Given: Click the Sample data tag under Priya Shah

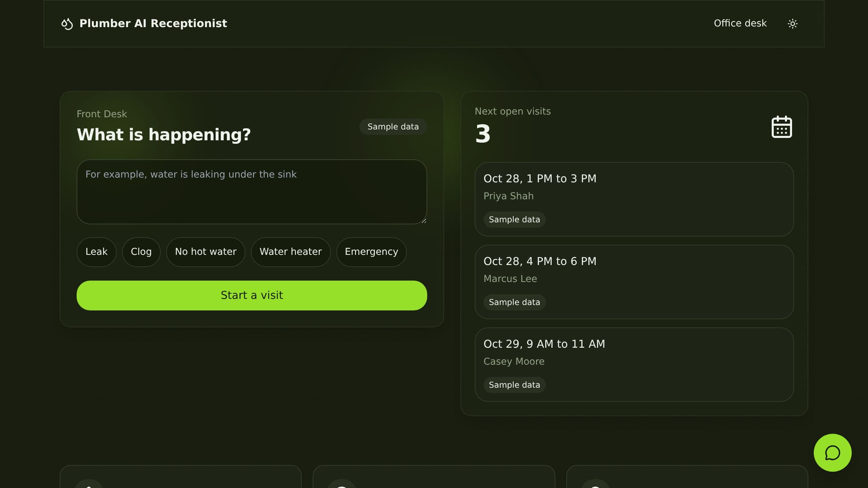Looking at the screenshot, I should [x=514, y=220].
